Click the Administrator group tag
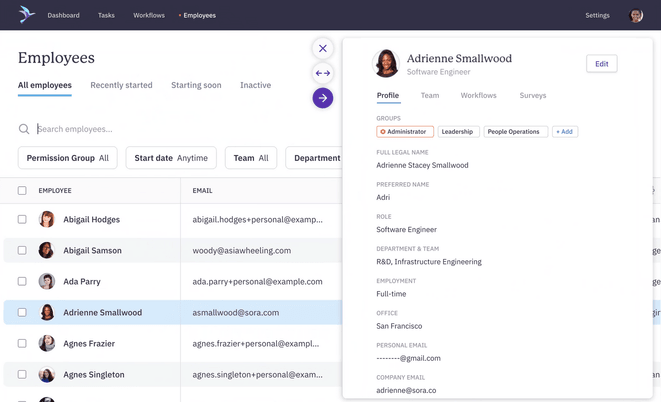 405,131
